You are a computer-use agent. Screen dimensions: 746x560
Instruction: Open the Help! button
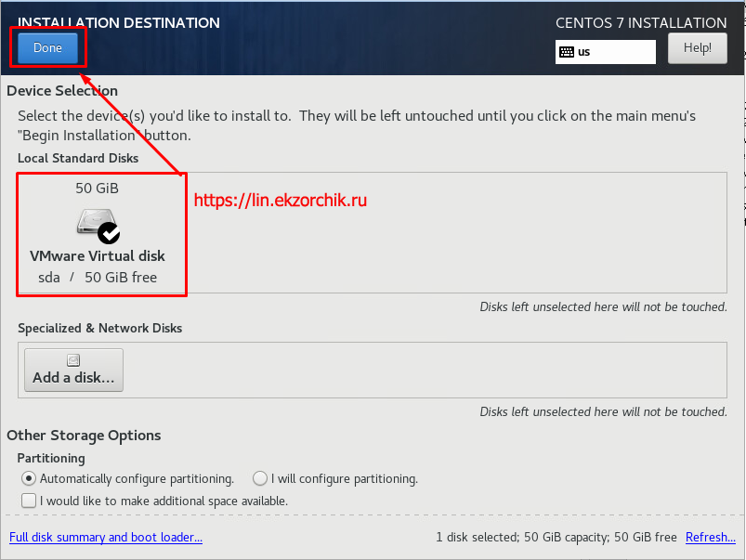pyautogui.click(x=697, y=48)
